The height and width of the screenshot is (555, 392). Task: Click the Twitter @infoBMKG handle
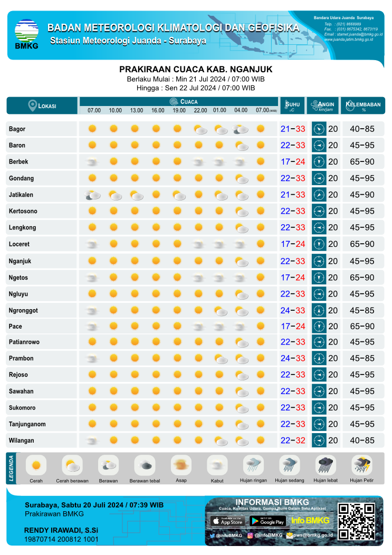(225, 535)
